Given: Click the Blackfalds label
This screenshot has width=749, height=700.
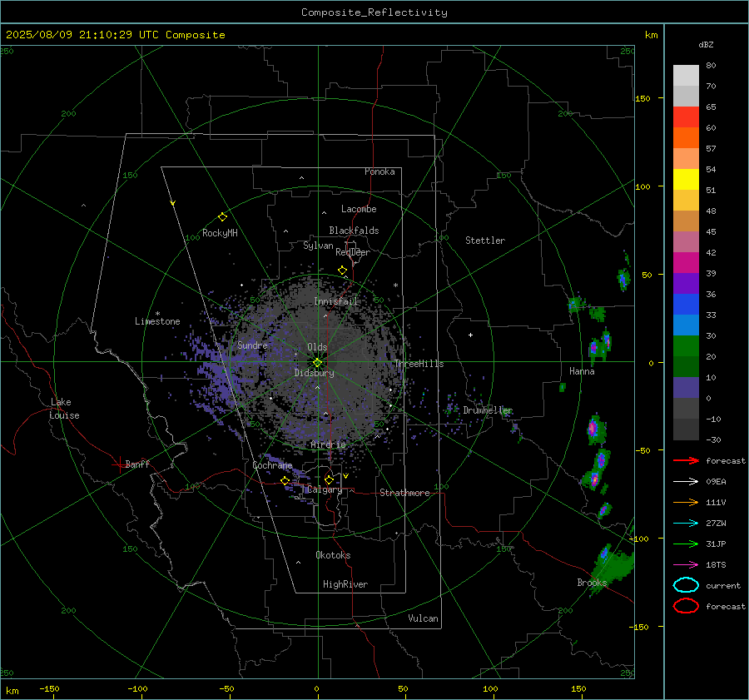Looking at the screenshot, I should (354, 231).
